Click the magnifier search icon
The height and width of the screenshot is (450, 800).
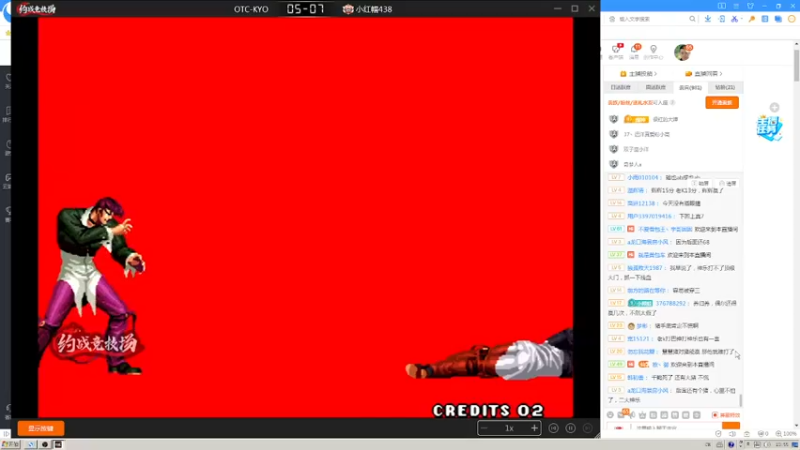click(x=692, y=19)
